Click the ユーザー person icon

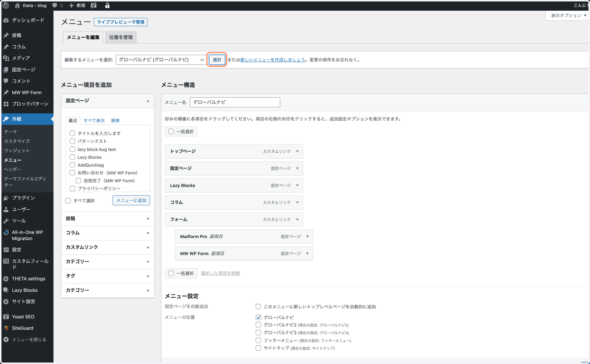pos(6,209)
